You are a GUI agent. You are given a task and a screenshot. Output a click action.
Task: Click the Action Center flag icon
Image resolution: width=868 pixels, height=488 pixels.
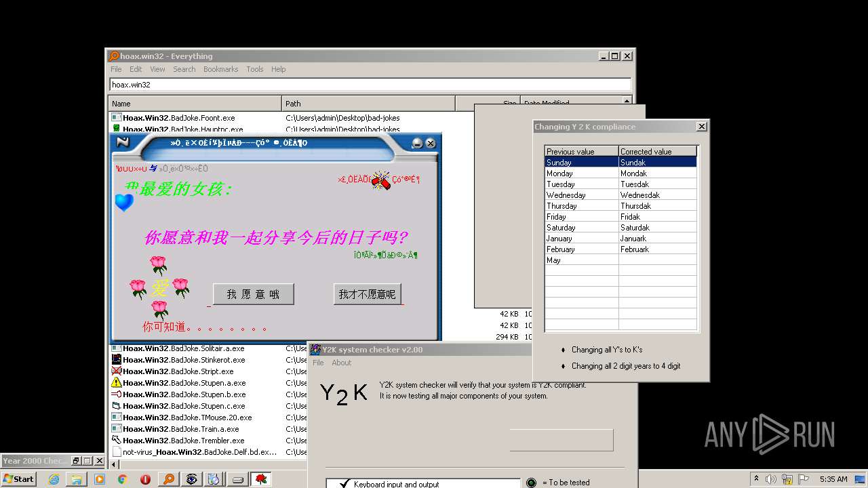click(x=802, y=479)
